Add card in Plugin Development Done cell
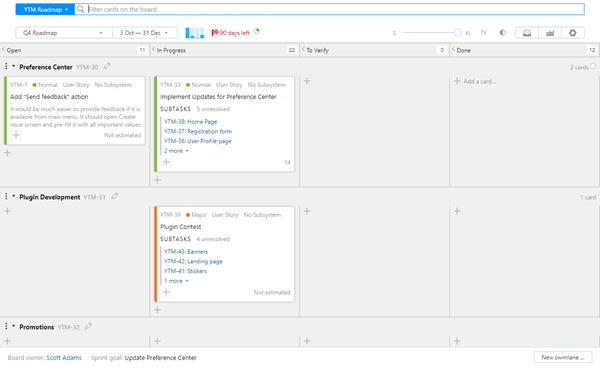Viewport: 600px width, 374px height. (457, 211)
